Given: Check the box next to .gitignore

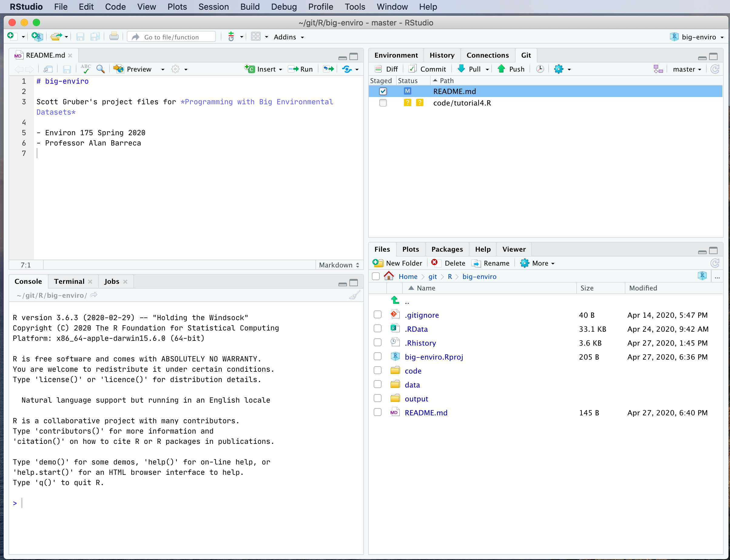Looking at the screenshot, I should point(377,315).
